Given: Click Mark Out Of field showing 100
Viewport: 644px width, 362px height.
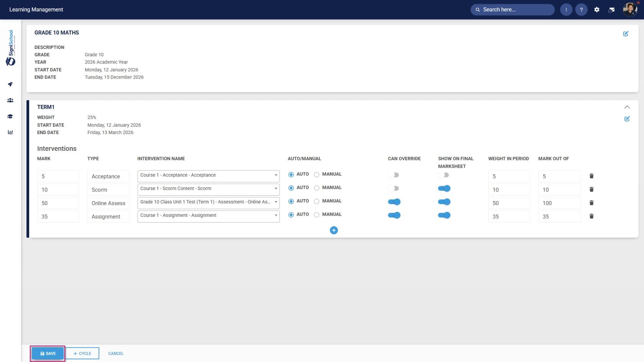Looking at the screenshot, I should pyautogui.click(x=559, y=203).
